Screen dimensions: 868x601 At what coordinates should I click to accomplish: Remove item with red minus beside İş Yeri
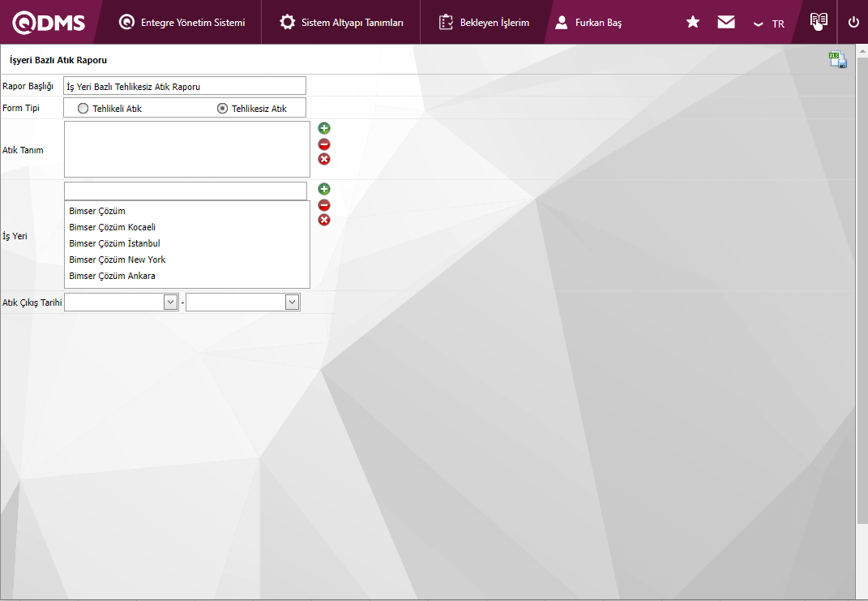324,205
